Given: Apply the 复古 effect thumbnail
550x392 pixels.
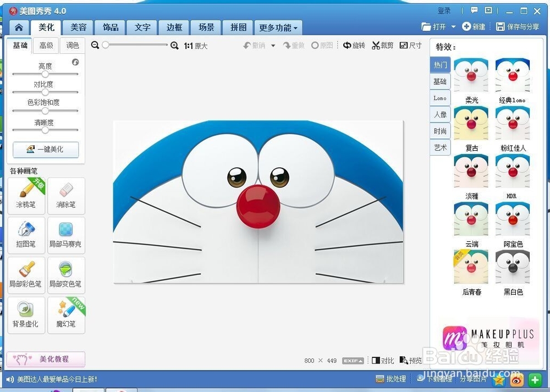Looking at the screenshot, I should tap(471, 123).
